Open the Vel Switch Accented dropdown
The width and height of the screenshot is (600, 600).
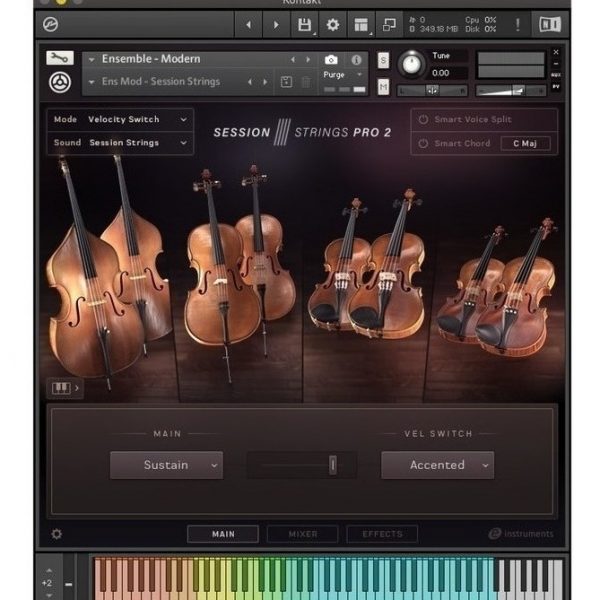(x=437, y=465)
